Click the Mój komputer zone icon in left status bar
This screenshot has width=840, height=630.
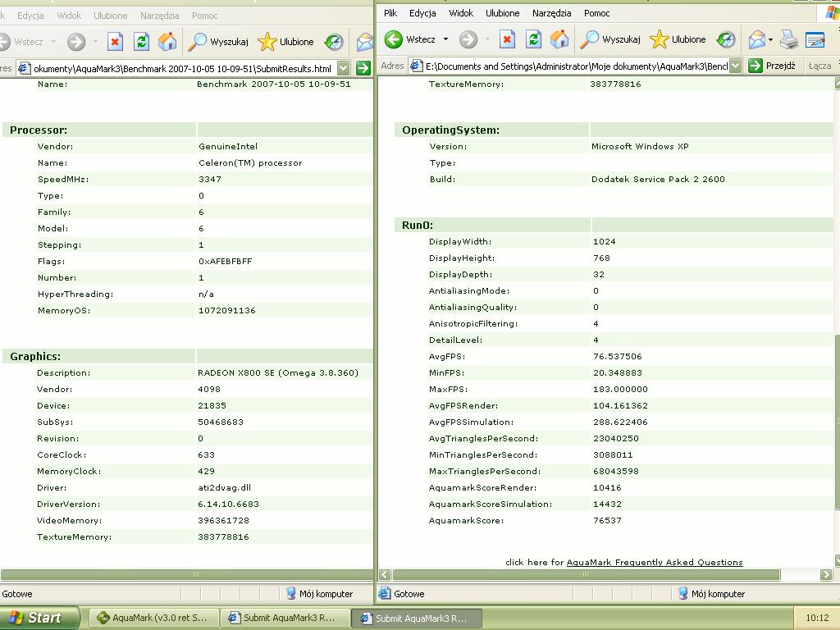coord(291,593)
